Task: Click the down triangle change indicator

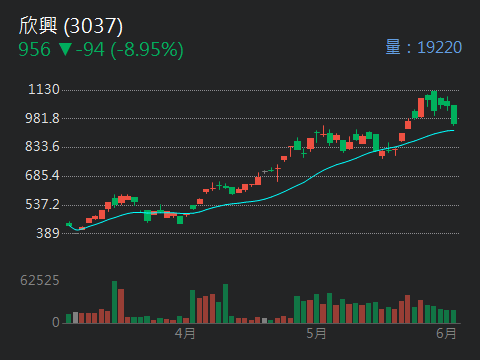Action: tap(65, 49)
